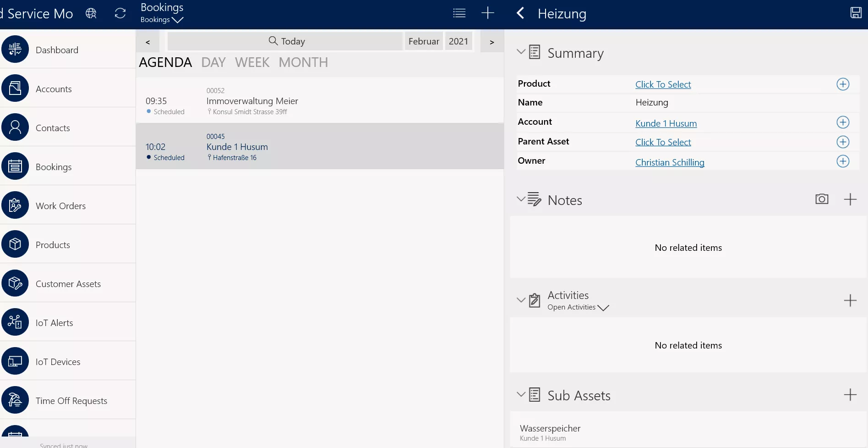The height and width of the screenshot is (448, 868).
Task: Go back using the arrow beside Heizung
Action: 520,13
